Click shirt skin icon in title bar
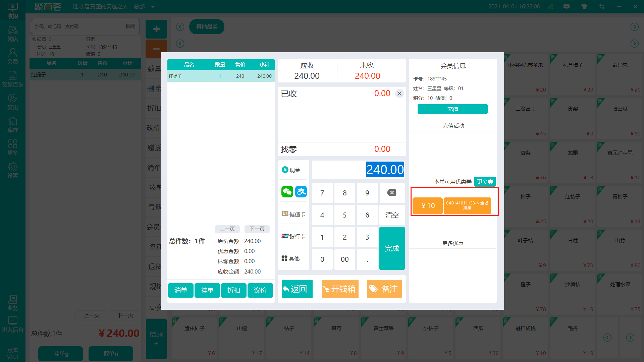This screenshot has width=644, height=362. pos(584,6)
